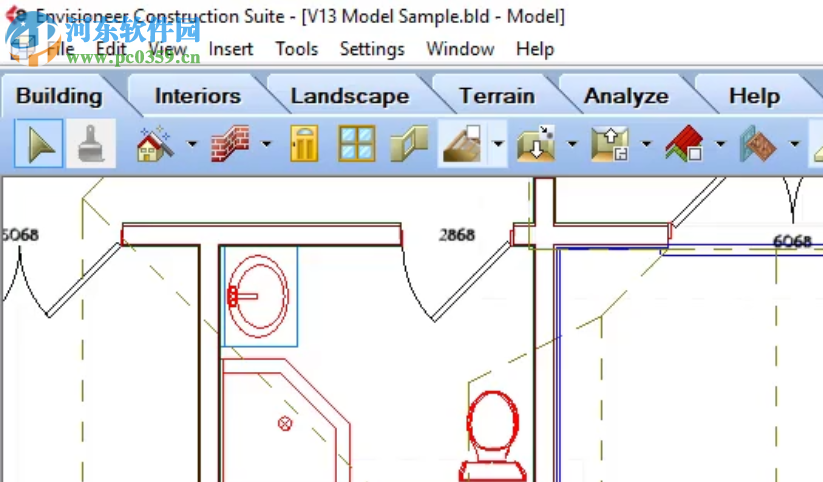The height and width of the screenshot is (482, 823).
Task: Expand the Ceiling tool dropdown arrow
Action: (x=646, y=143)
